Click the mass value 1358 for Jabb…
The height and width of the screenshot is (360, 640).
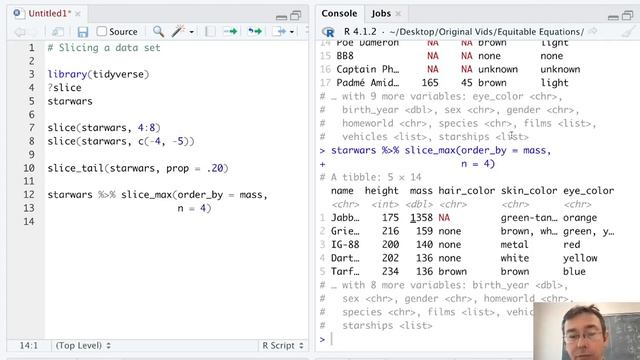point(421,218)
